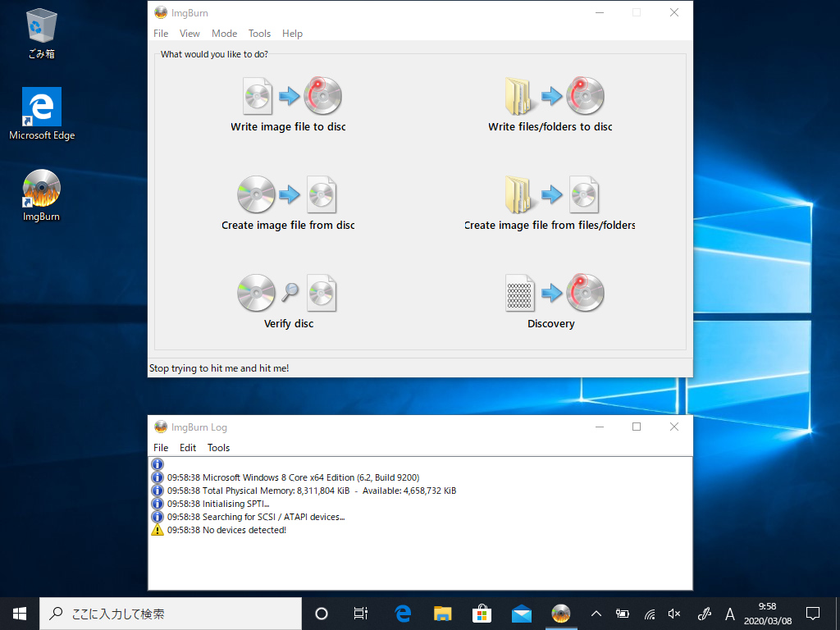This screenshot has width=840, height=630.
Task: Open "Create image file from disc" mode
Action: (x=288, y=201)
